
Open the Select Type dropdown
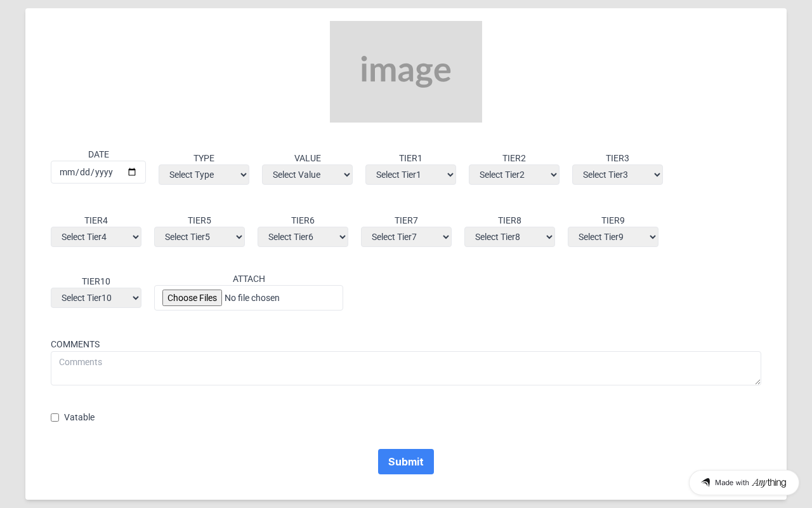204,175
